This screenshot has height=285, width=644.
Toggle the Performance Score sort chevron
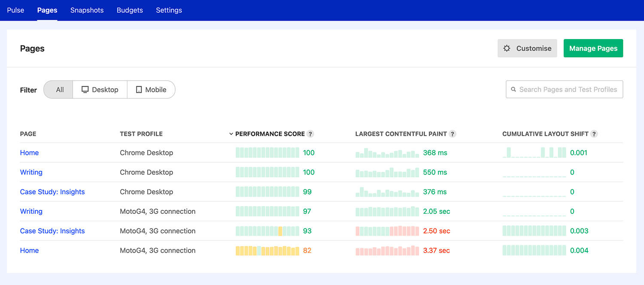pyautogui.click(x=231, y=133)
